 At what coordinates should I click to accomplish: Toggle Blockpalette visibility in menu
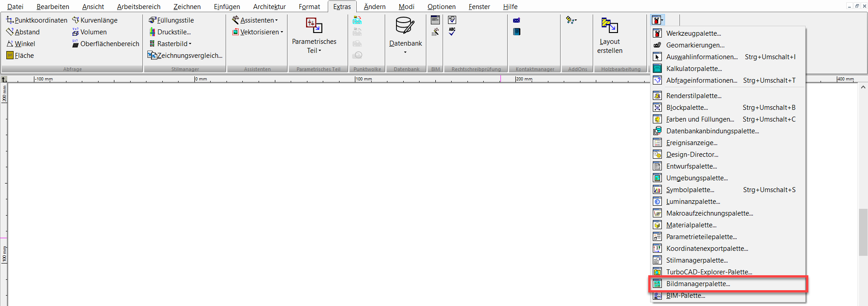pos(687,108)
